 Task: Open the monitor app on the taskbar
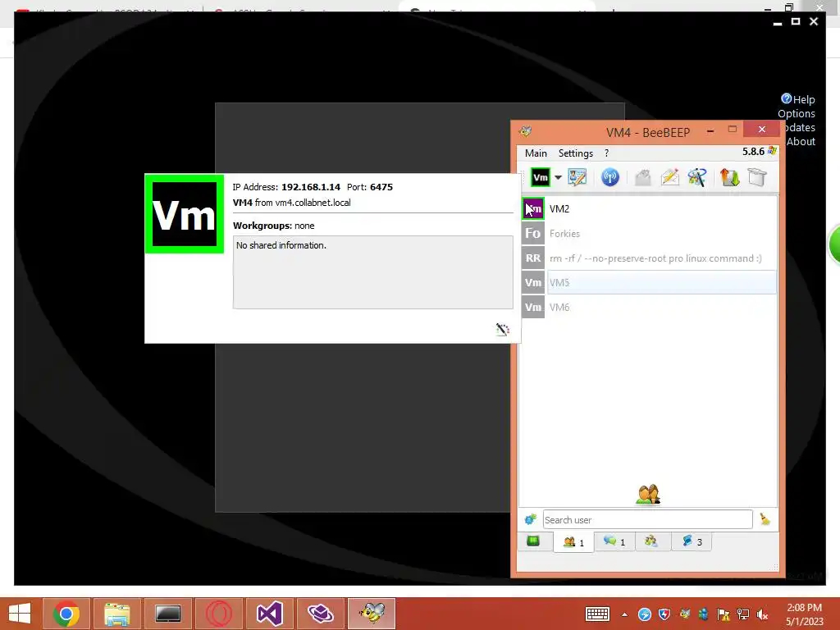click(167, 614)
